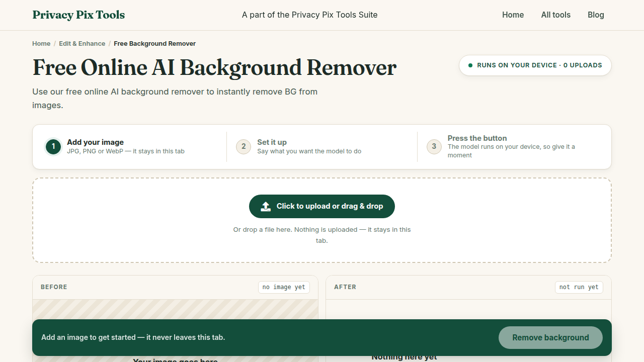
Task: Click 'A part of the Privacy Pix Tools Suite'
Action: click(309, 15)
